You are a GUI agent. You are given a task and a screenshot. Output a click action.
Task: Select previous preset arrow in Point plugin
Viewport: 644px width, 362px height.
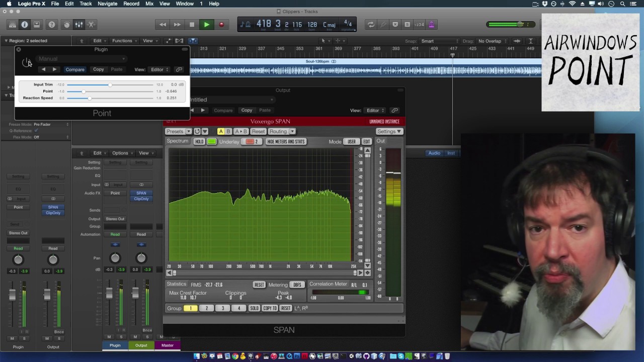pos(44,69)
